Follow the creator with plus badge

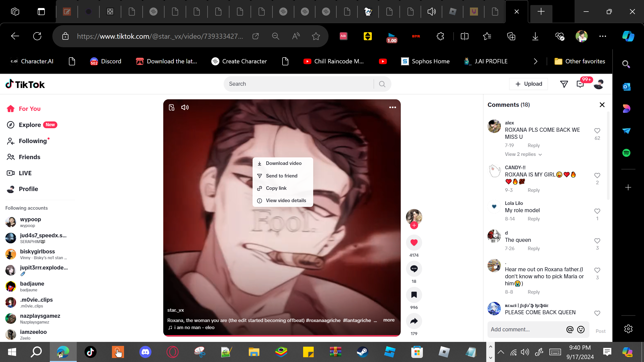pyautogui.click(x=414, y=225)
